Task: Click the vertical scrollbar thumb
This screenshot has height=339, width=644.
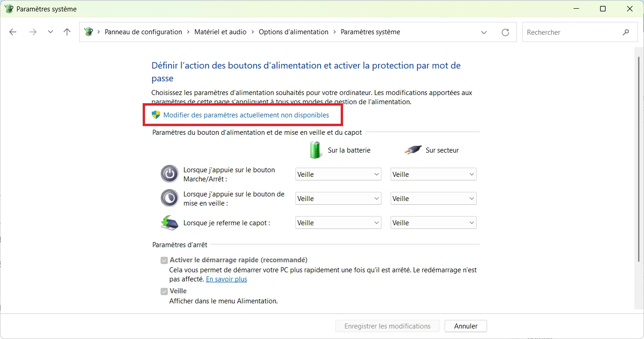Action: click(x=639, y=159)
